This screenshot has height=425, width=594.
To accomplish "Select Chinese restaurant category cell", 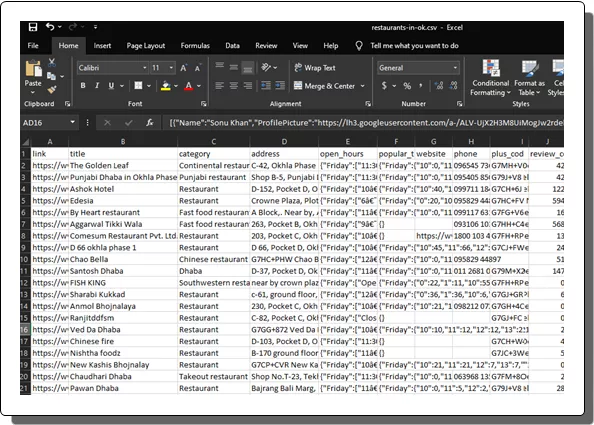I will tap(213, 259).
